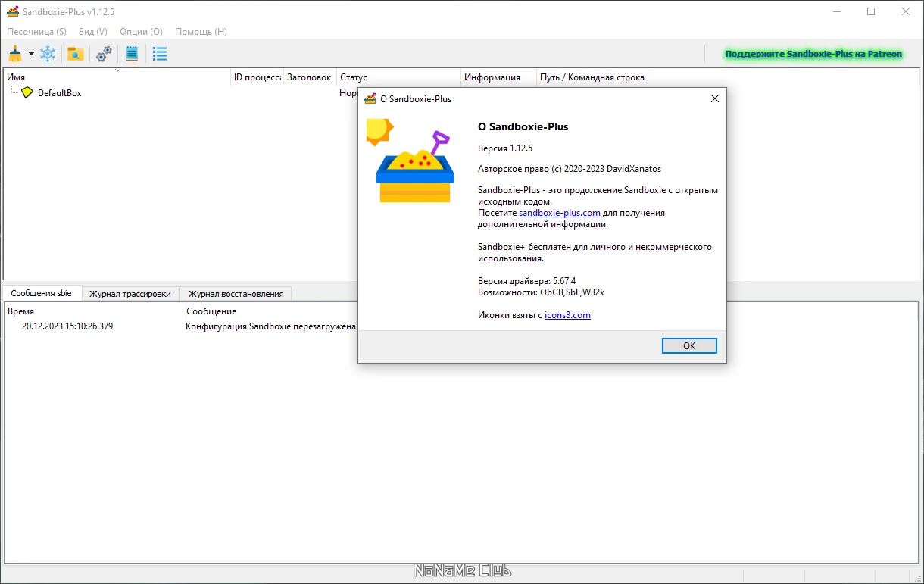This screenshot has height=584, width=924.
Task: Switch to the Сообщения sbie tab
Action: pyautogui.click(x=41, y=293)
